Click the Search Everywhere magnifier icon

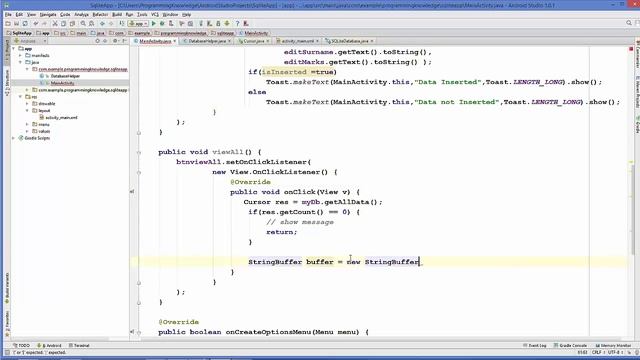[629, 23]
